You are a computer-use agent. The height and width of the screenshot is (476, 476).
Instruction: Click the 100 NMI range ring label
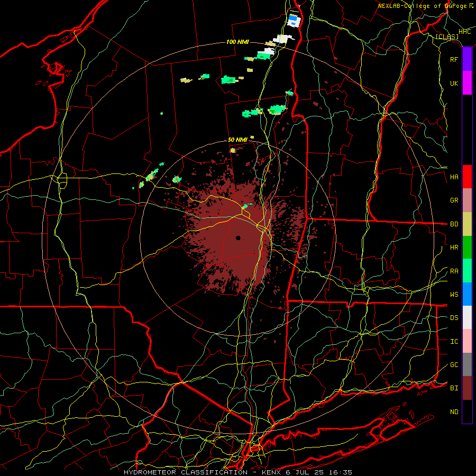click(x=237, y=42)
